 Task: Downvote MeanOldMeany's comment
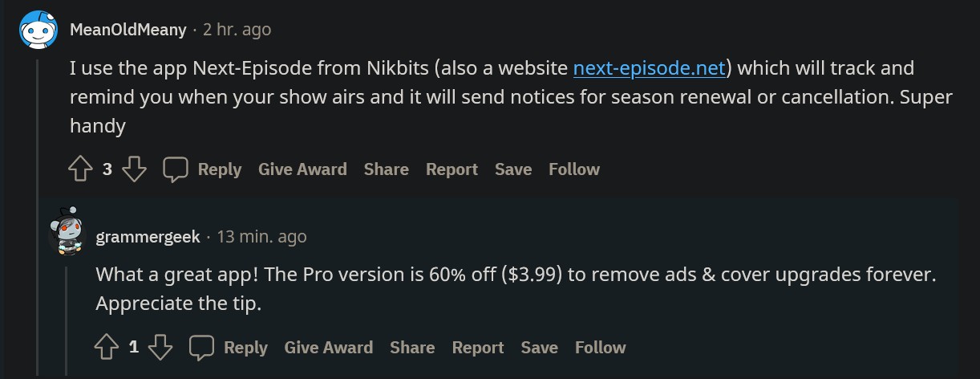point(134,169)
